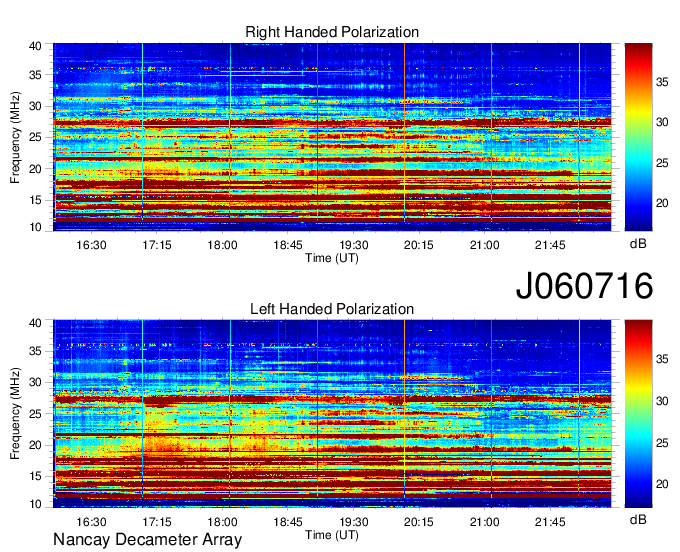Viewport: 680px width, 552px height.
Task: Click the dB label under the top color bar
Action: coord(638,244)
